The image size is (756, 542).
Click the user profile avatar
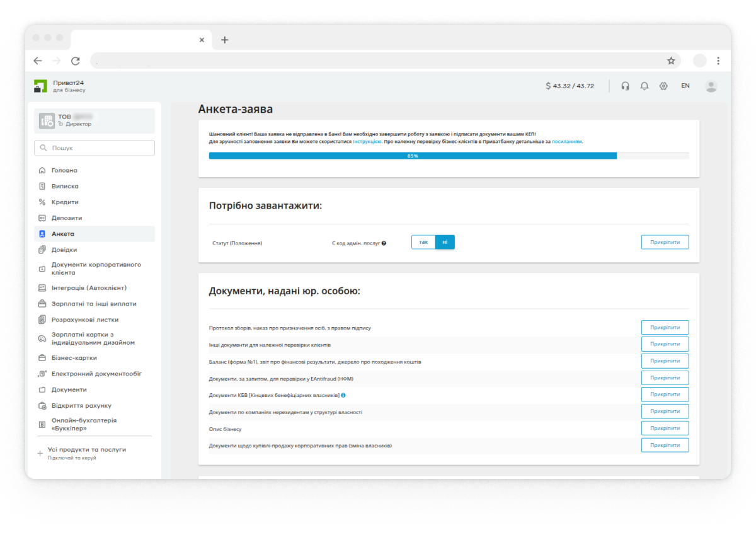click(x=711, y=86)
